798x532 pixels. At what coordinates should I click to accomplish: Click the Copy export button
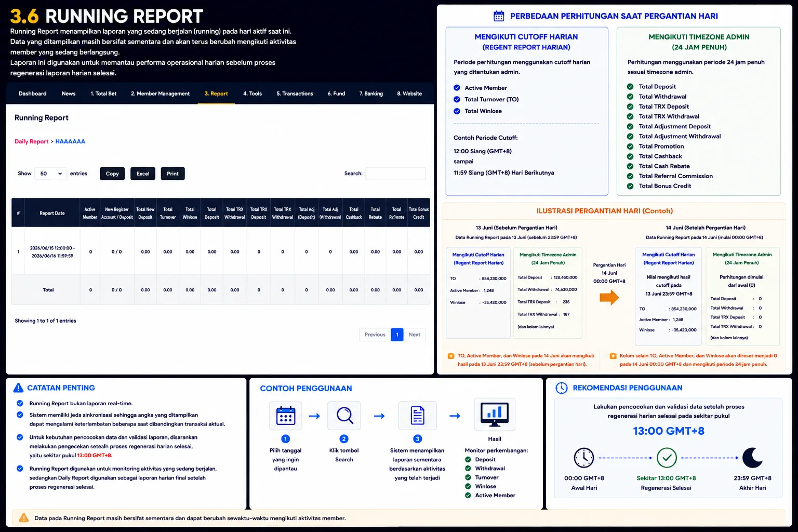tap(112, 174)
